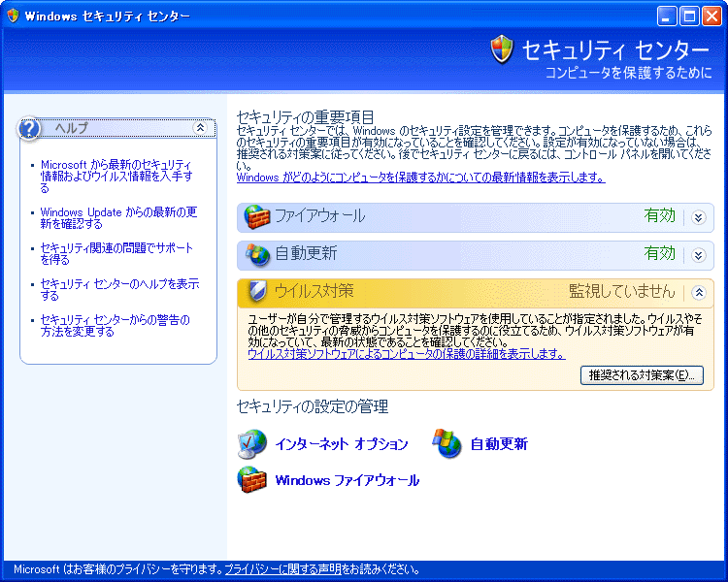The image size is (728, 582).
Task: Open Windows ファイアウォール text link
Action: tap(347, 480)
